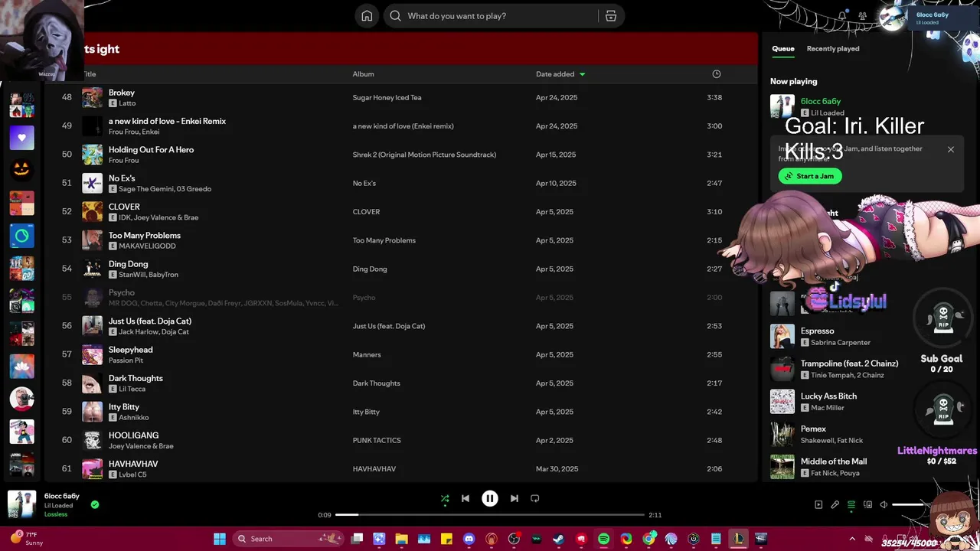Click Windows taskbar Search box
980x551 pixels.
tap(287, 539)
